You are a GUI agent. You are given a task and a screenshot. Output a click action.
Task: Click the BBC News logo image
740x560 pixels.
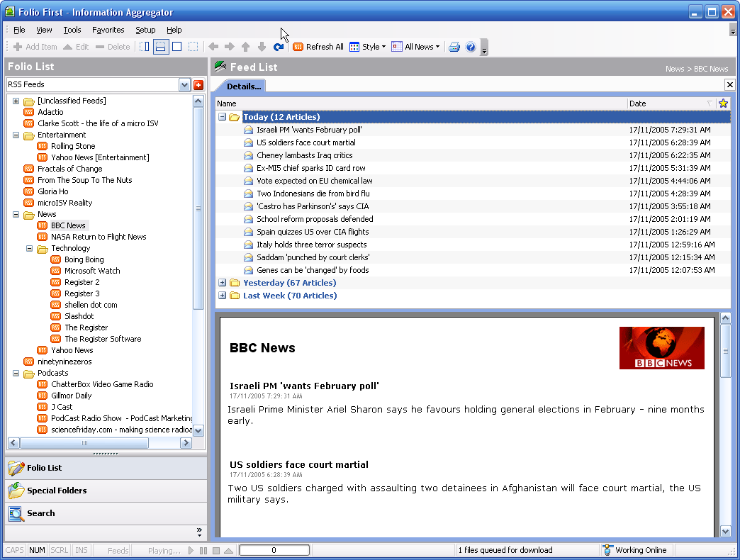click(x=661, y=348)
